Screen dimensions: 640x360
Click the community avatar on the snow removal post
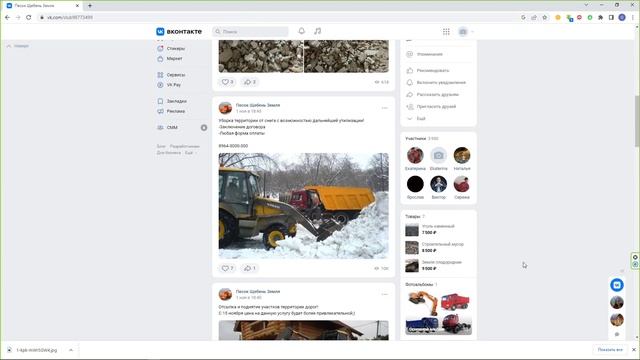tap(225, 108)
